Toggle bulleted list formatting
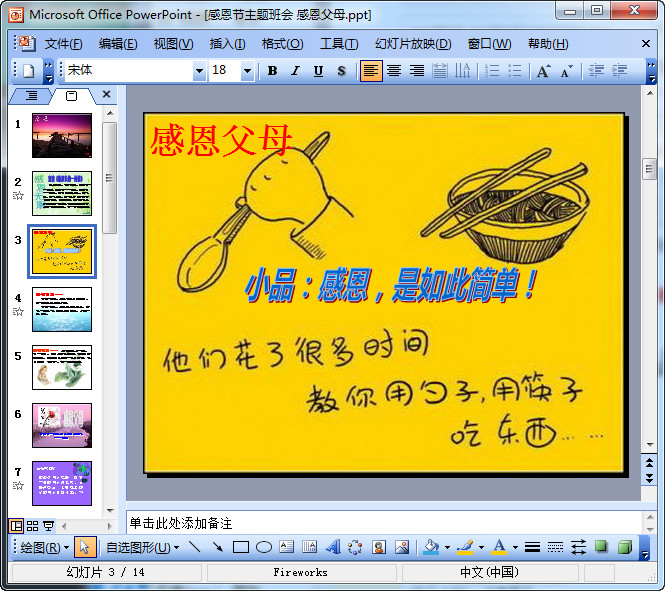The height and width of the screenshot is (591, 665). pyautogui.click(x=515, y=71)
